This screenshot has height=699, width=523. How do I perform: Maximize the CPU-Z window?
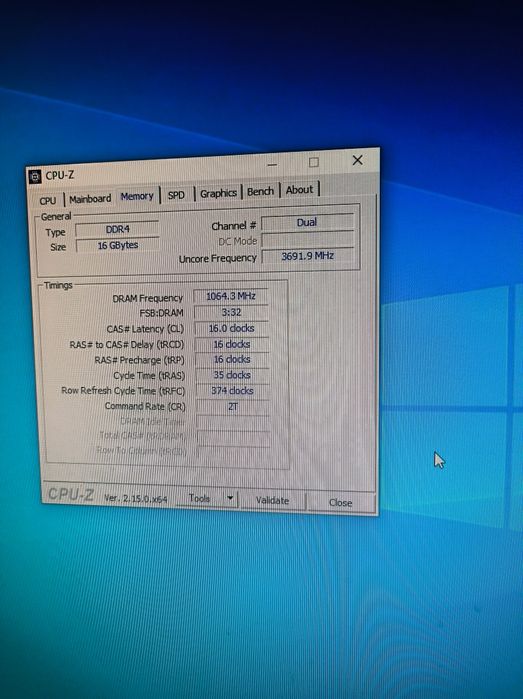coord(314,162)
